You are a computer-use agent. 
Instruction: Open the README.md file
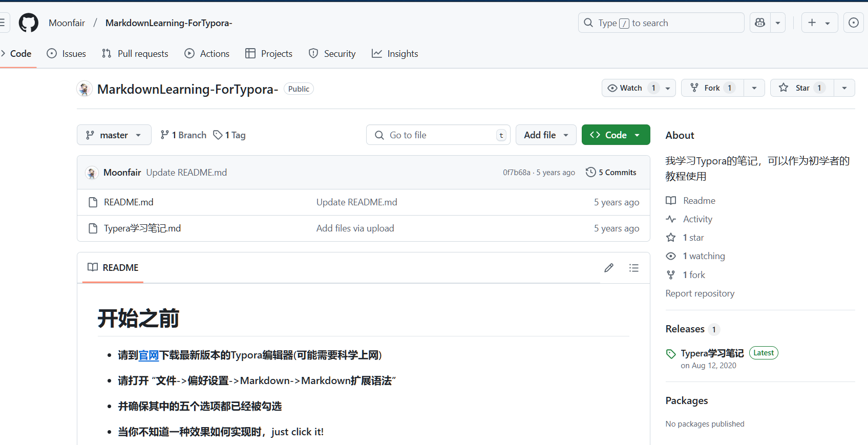coord(129,202)
